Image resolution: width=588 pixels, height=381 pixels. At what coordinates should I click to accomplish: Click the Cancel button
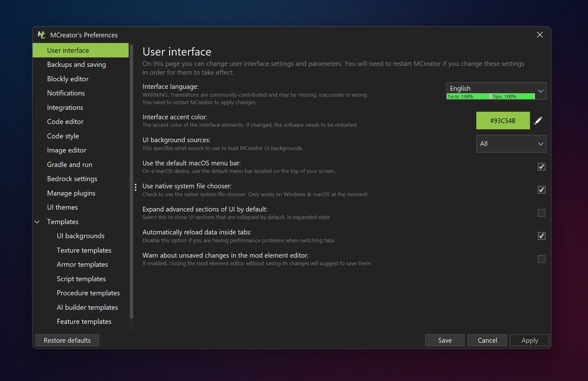488,340
